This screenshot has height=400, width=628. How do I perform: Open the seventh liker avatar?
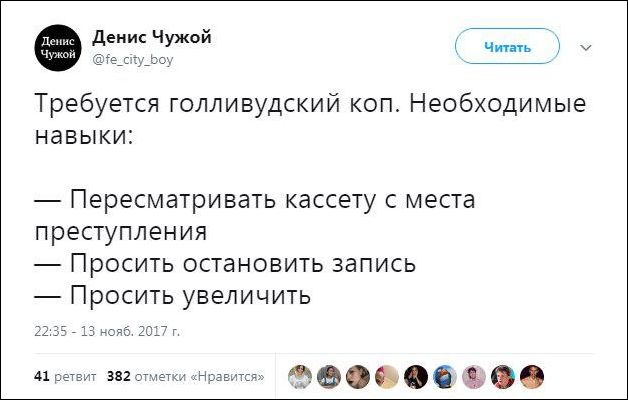[x=473, y=376]
